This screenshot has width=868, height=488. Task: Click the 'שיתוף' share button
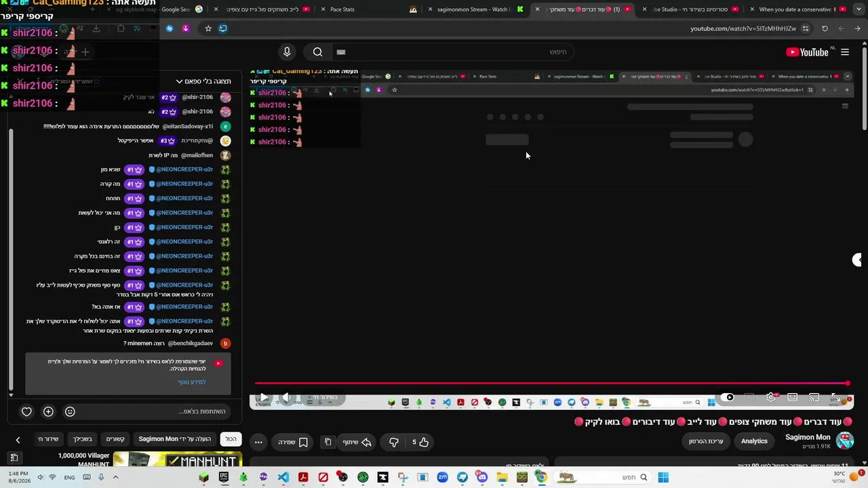pyautogui.click(x=357, y=442)
